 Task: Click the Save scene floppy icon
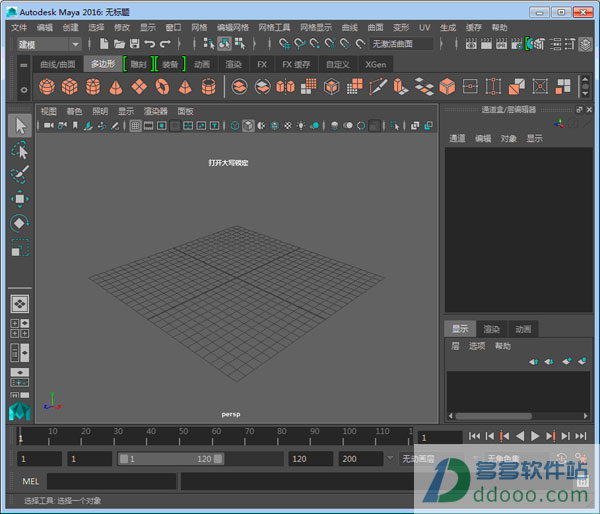pos(134,44)
